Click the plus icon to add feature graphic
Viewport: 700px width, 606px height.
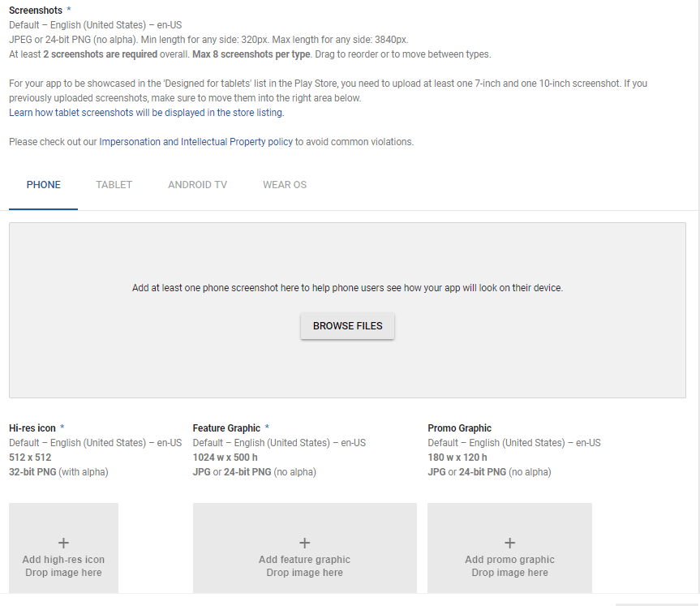click(304, 543)
